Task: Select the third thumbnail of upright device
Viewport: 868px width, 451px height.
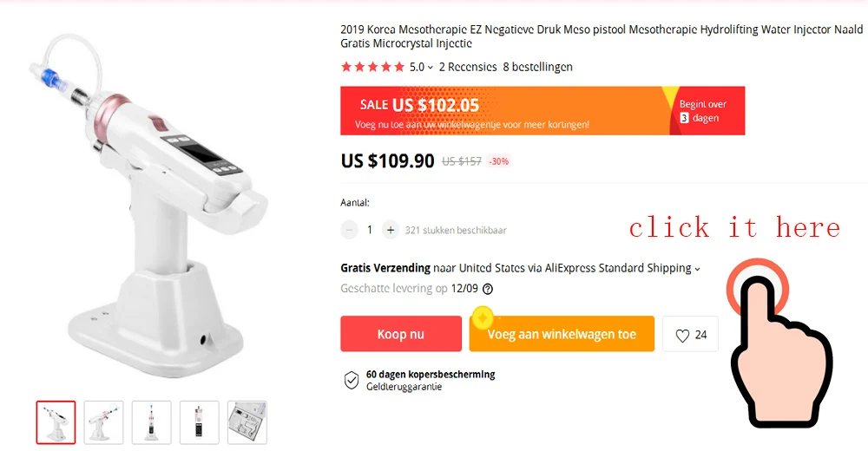Action: point(152,422)
